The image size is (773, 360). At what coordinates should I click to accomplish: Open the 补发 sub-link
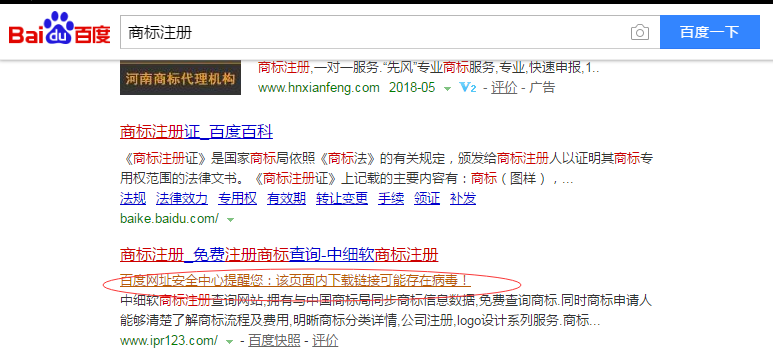click(463, 198)
